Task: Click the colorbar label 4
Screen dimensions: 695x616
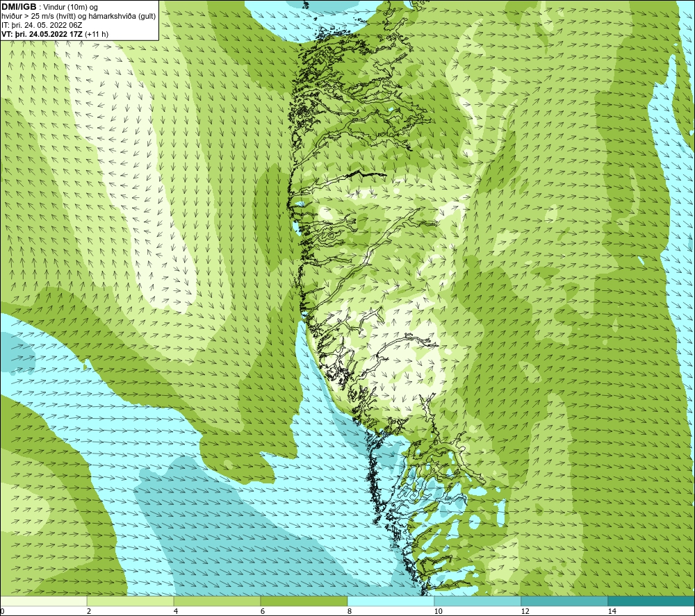Action: tap(176, 611)
